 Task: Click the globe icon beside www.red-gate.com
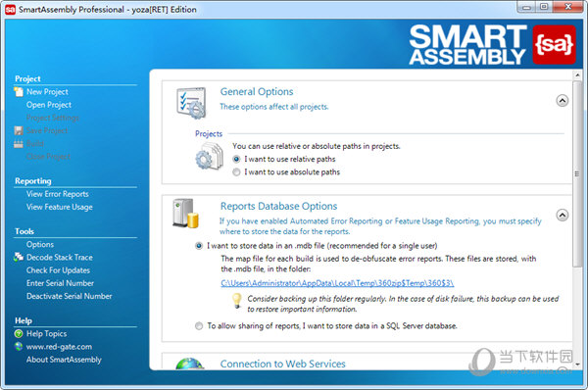[x=19, y=347]
